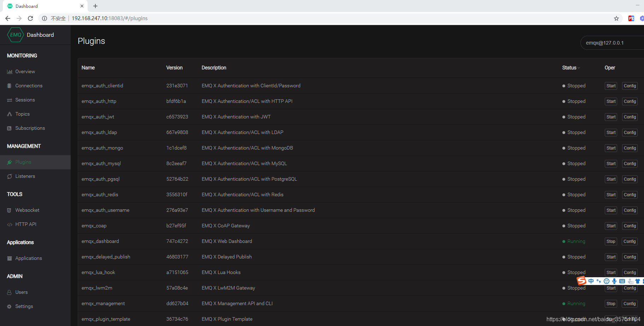Viewport: 644px width, 326px height.
Task: Reload the page with refresh icon
Action: [x=30, y=18]
